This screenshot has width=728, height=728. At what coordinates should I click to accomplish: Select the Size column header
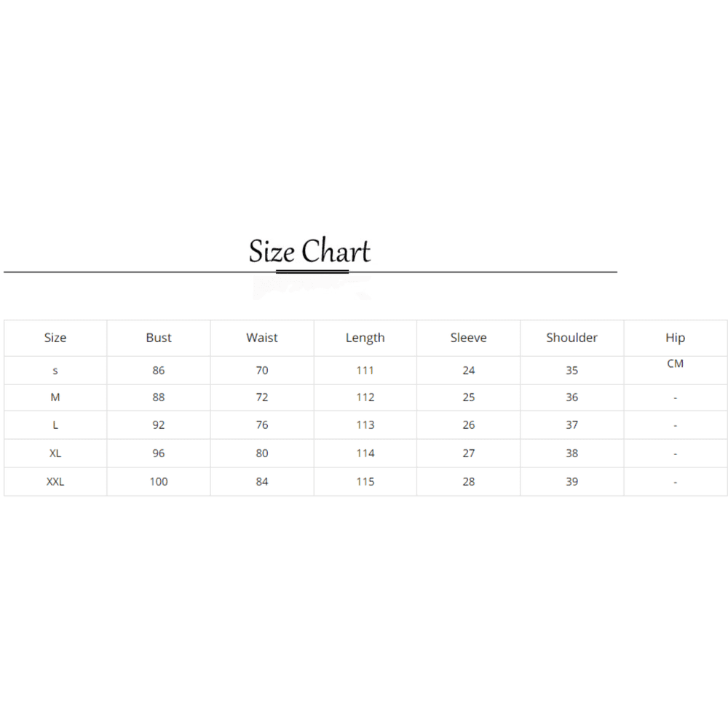tap(55, 338)
